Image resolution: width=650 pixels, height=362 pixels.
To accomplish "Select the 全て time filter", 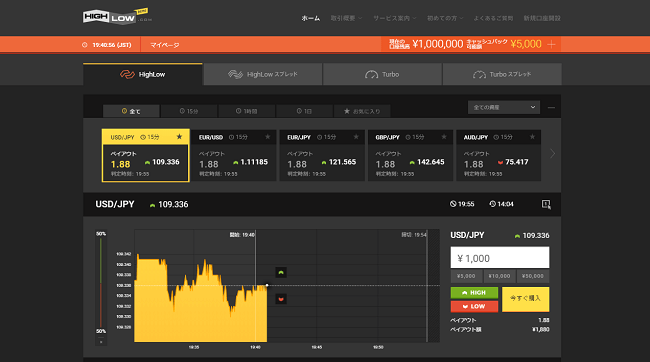I will tap(131, 111).
